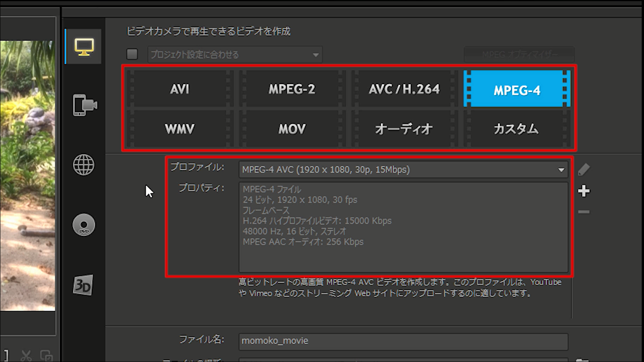This screenshot has width=644, height=362.
Task: Select the Computer output monitor icon
Action: coord(84,47)
